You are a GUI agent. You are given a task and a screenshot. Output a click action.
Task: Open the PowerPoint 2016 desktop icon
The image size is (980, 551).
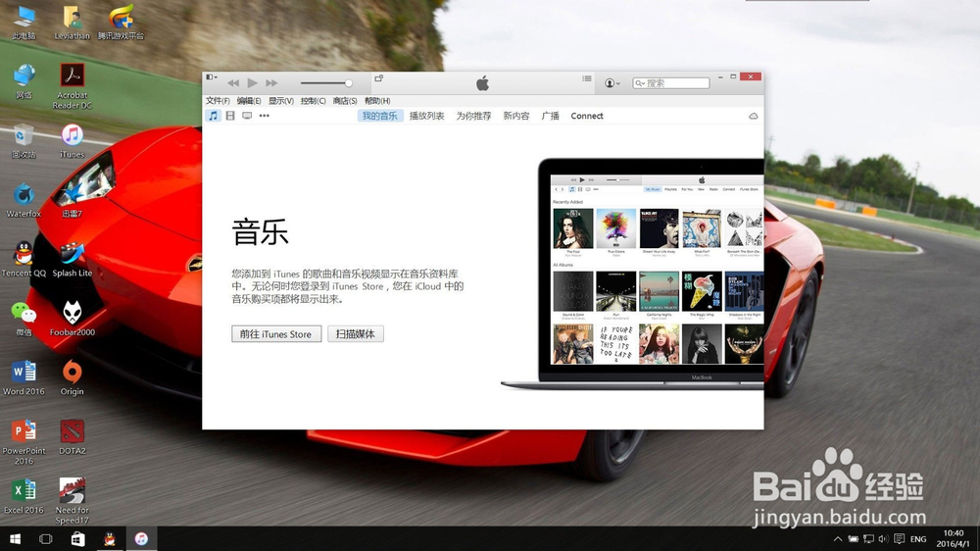point(24,442)
